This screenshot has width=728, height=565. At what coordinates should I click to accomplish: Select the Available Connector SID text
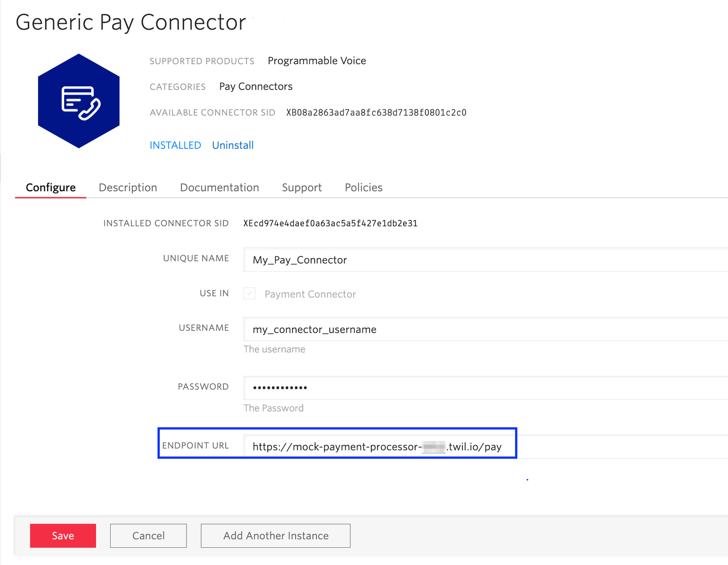point(376,112)
